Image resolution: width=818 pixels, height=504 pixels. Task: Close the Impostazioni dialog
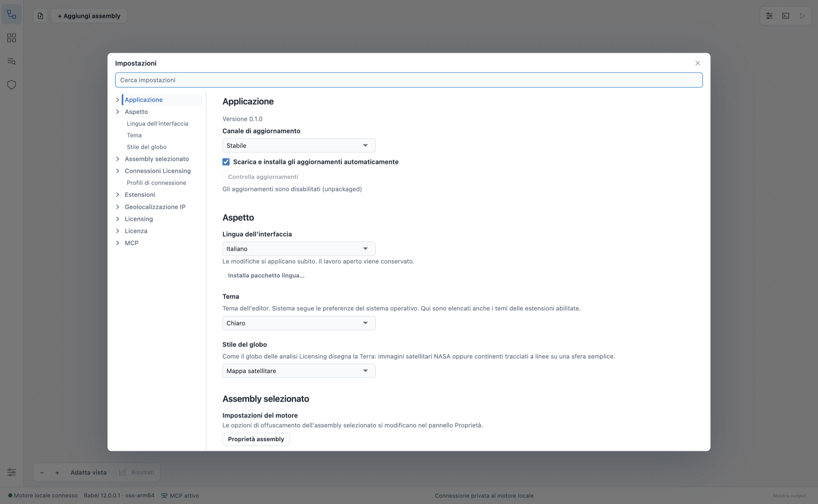[x=698, y=63]
